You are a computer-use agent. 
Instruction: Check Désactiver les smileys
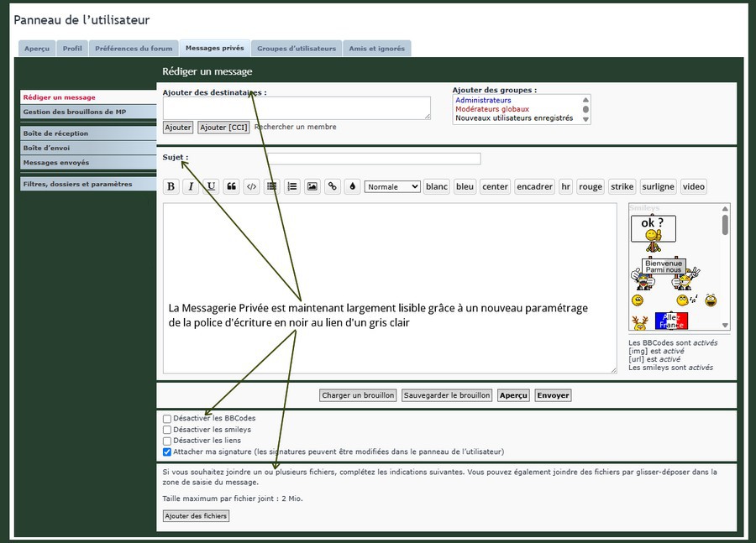click(167, 430)
